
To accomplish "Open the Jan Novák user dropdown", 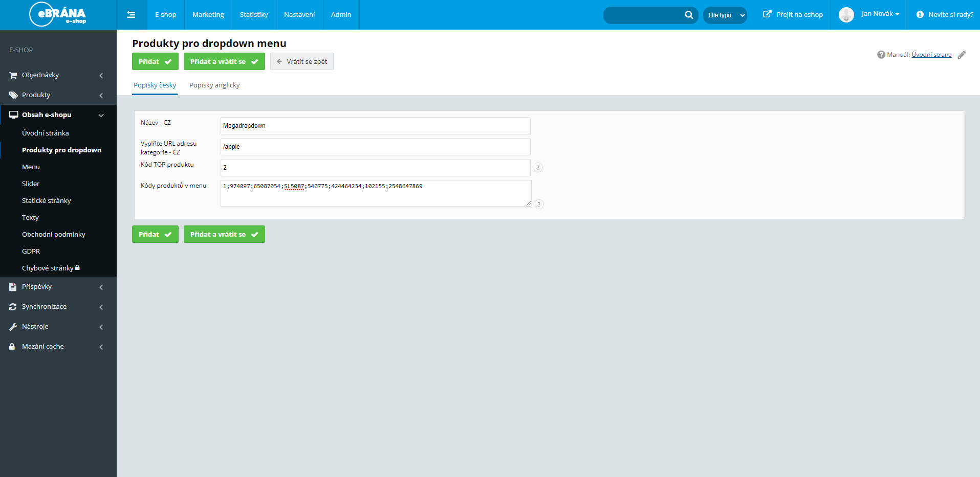I will pos(880,14).
